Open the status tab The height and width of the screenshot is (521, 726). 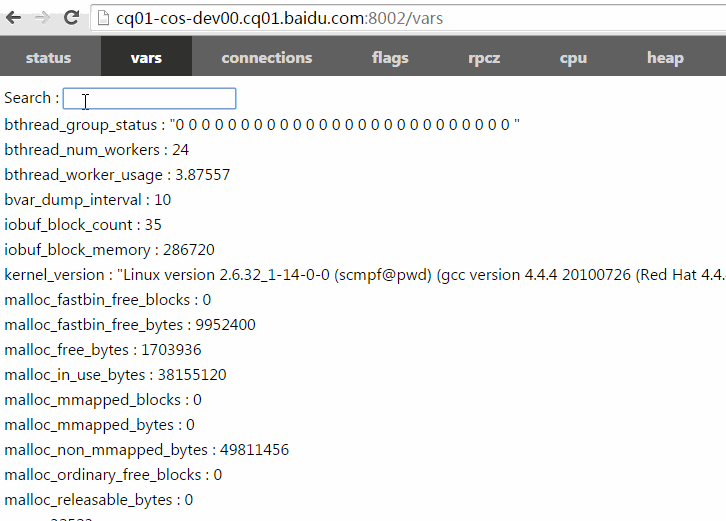coord(48,58)
